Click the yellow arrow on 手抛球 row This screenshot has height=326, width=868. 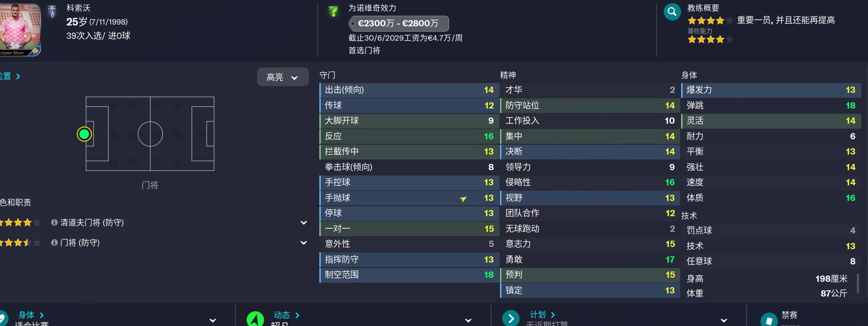(x=463, y=199)
